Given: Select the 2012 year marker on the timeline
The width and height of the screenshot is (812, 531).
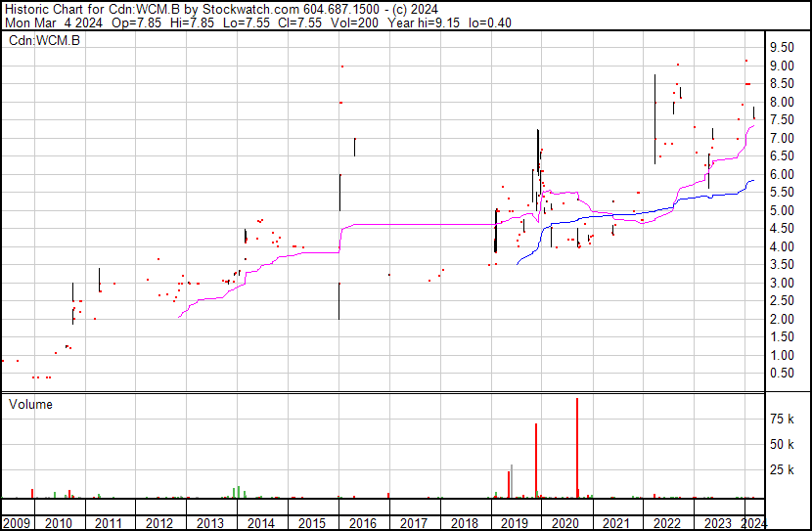Looking at the screenshot, I should (x=159, y=522).
